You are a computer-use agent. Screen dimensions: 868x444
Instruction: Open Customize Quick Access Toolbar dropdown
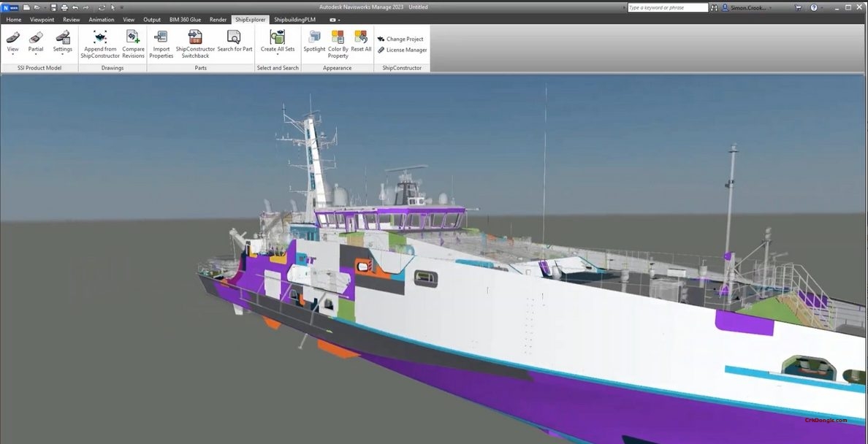[122, 8]
